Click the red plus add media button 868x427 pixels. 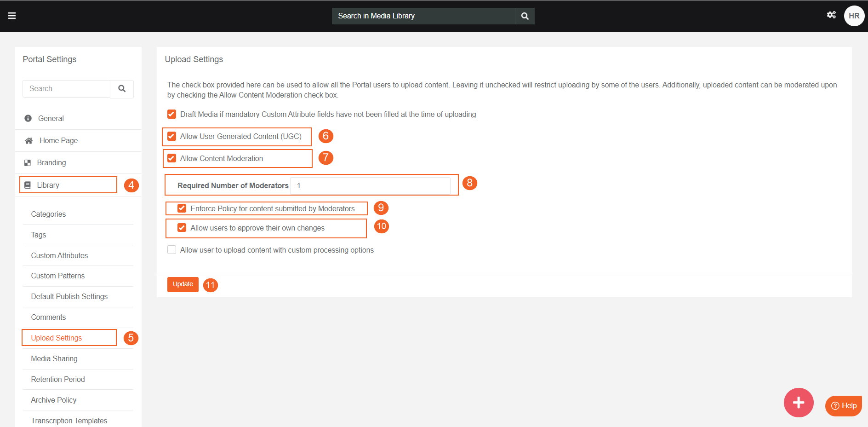tap(799, 403)
